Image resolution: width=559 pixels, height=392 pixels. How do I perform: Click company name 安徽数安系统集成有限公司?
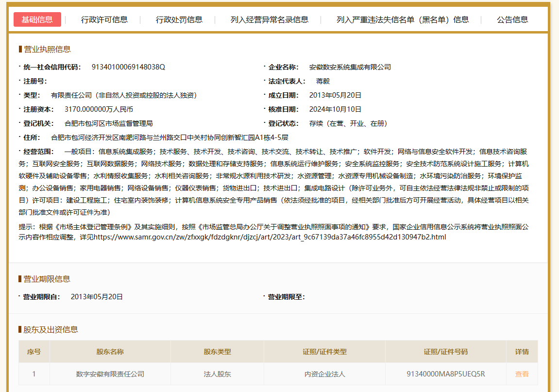click(x=350, y=67)
